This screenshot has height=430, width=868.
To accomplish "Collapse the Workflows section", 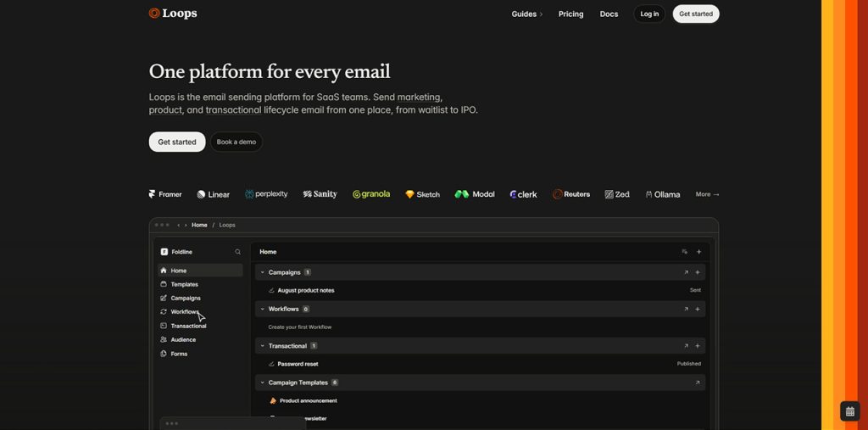I will 263,309.
